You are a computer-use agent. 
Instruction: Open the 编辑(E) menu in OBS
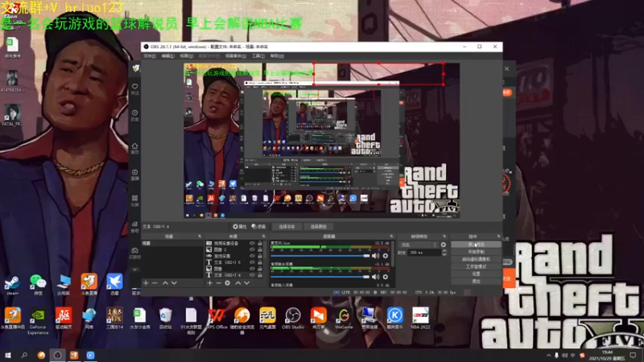click(x=167, y=56)
